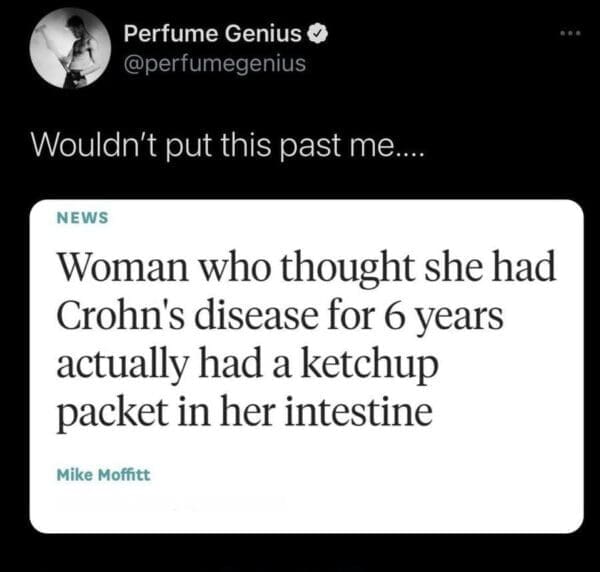Click the blue verified checkmark badge
Image resolution: width=600 pixels, height=572 pixels.
coord(317,34)
